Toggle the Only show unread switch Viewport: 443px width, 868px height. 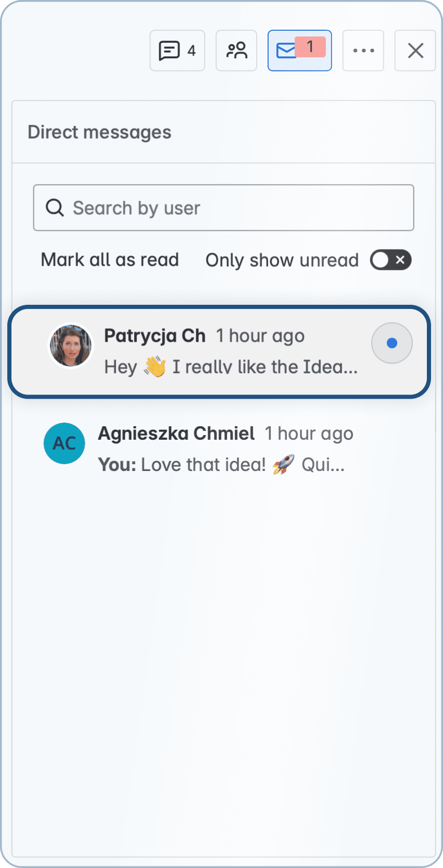tap(390, 260)
